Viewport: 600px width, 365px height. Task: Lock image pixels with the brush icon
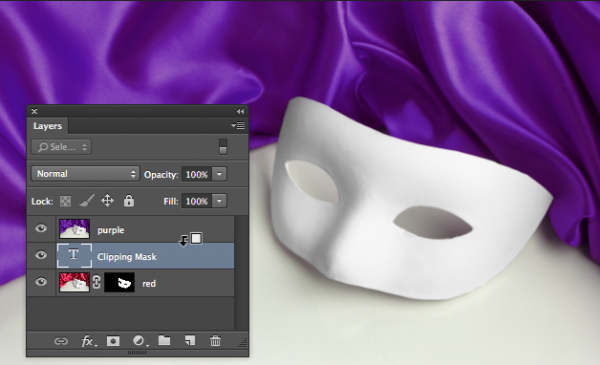[87, 200]
